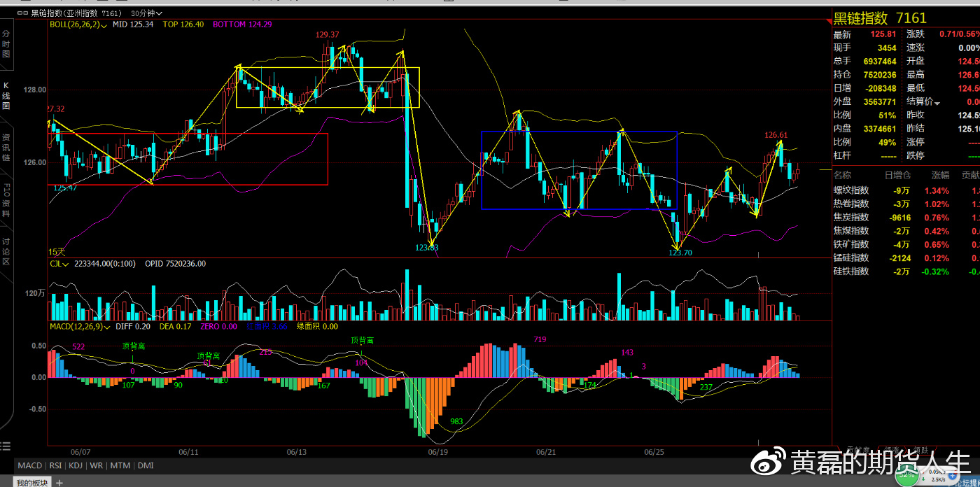Click the BOTTOM 124.29 Bollinger label
Viewport: 980px width, 487px height.
(x=242, y=24)
